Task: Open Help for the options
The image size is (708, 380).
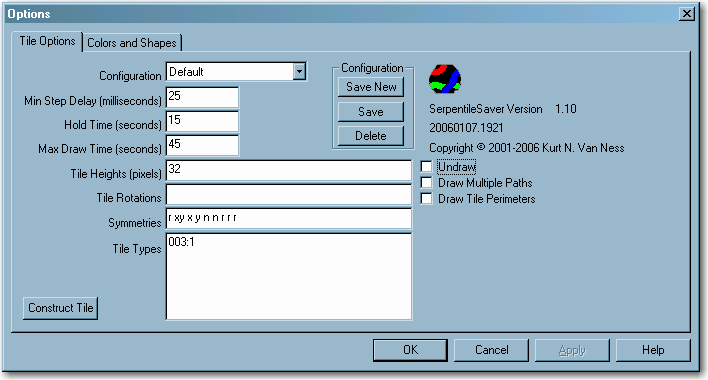Action: (653, 350)
